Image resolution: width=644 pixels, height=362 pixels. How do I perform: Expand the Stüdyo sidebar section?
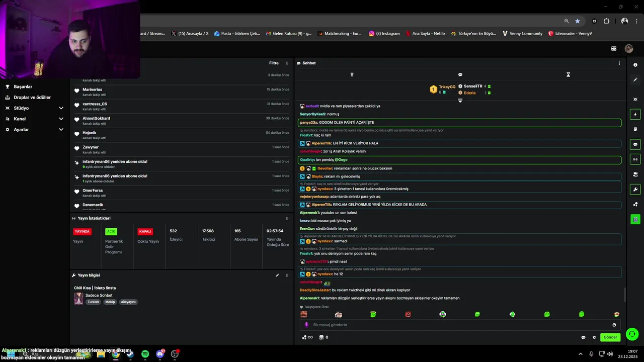pos(34,108)
